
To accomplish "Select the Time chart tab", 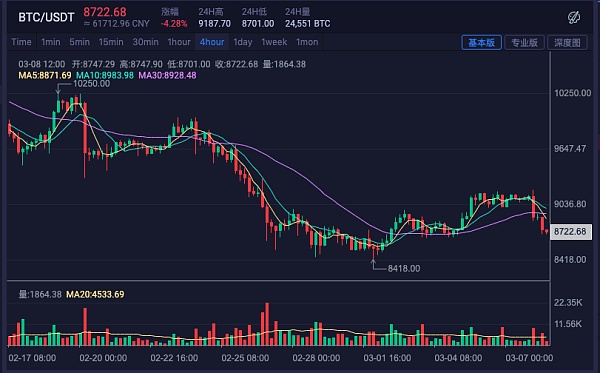I will [21, 42].
